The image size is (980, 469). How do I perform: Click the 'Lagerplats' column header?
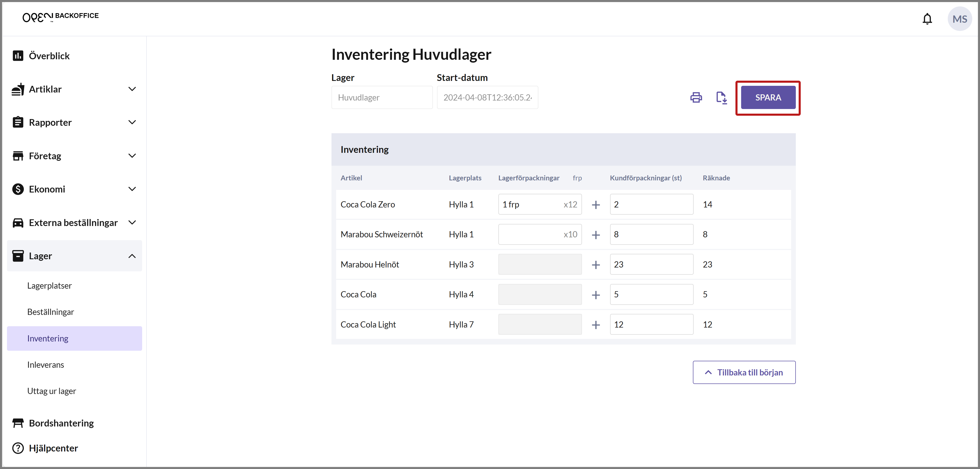tap(465, 178)
